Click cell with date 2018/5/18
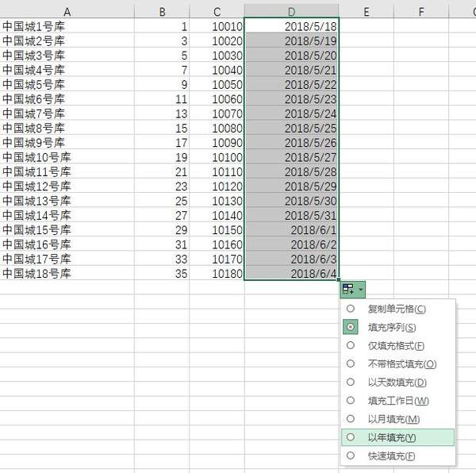 point(291,26)
